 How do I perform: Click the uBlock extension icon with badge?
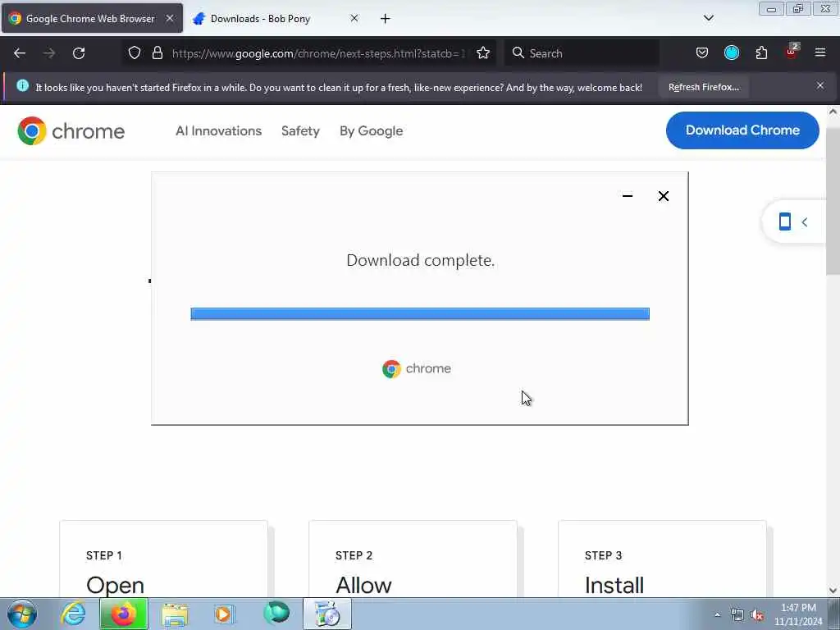click(792, 52)
